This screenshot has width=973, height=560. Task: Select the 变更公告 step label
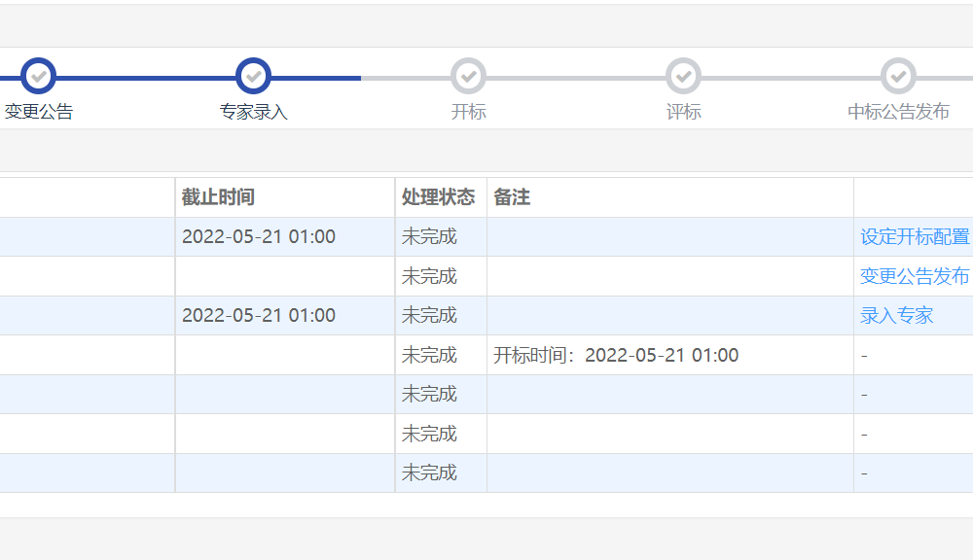click(39, 112)
